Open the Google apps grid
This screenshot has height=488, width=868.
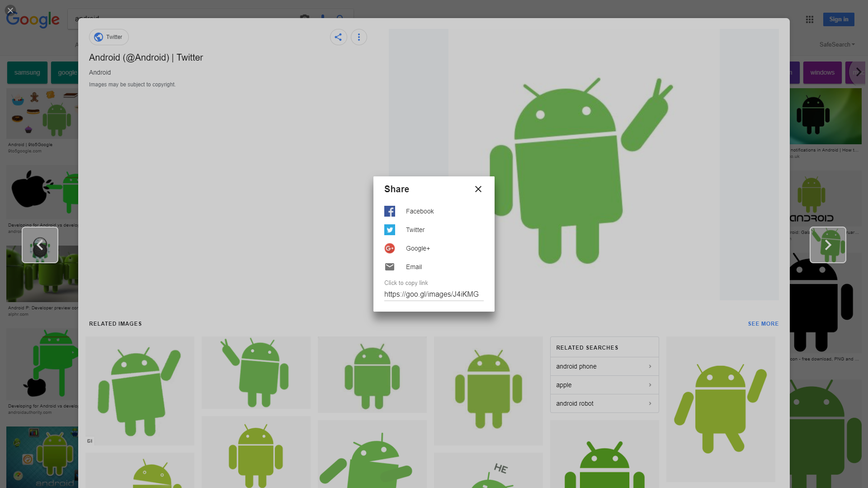click(809, 19)
